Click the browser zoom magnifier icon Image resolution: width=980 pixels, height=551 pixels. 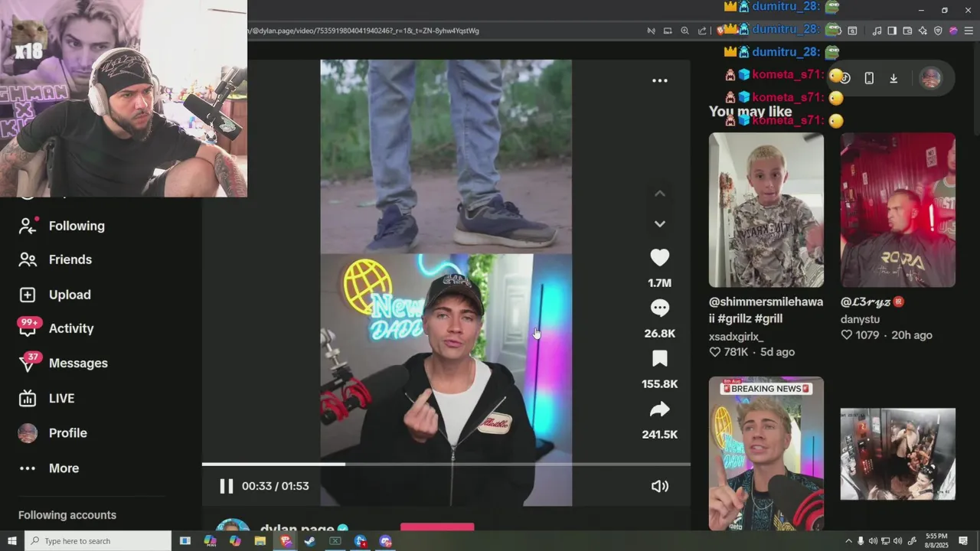tap(684, 31)
